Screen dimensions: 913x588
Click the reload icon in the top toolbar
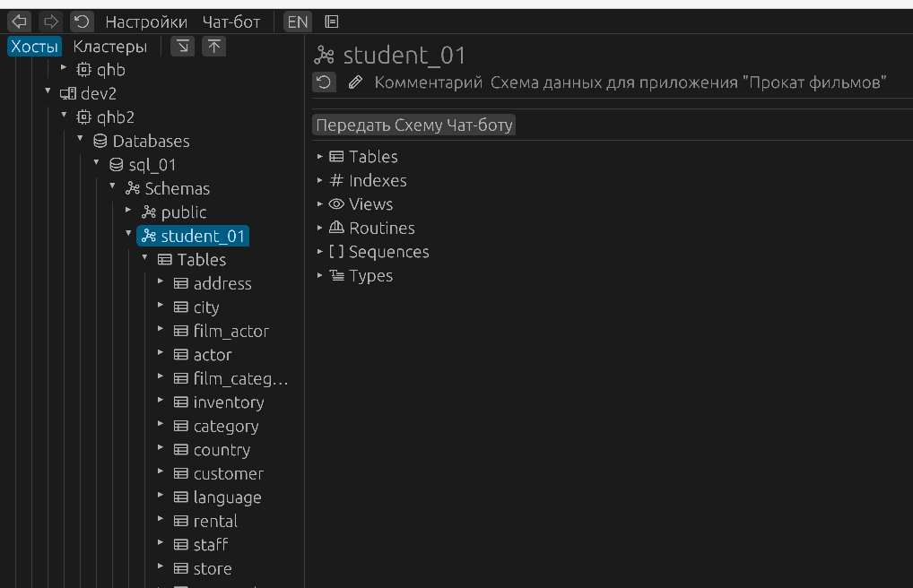point(82,22)
